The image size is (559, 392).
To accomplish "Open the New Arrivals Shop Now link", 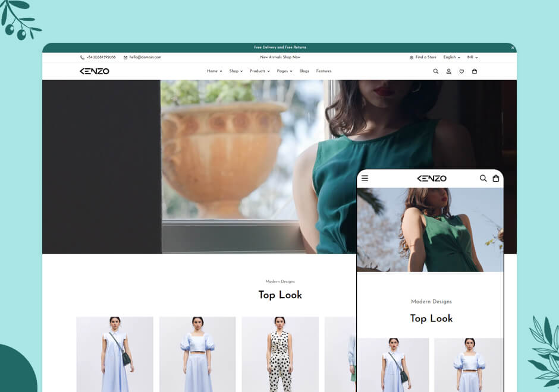I will tap(280, 57).
